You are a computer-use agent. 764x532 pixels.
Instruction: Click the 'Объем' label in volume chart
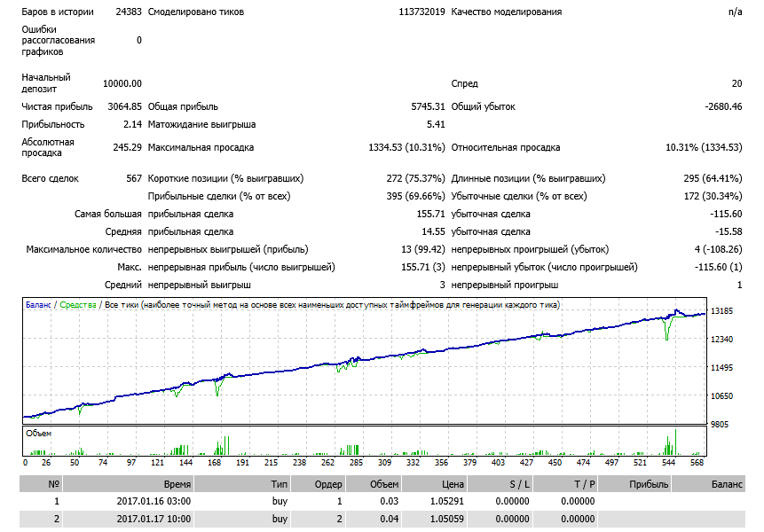38,434
